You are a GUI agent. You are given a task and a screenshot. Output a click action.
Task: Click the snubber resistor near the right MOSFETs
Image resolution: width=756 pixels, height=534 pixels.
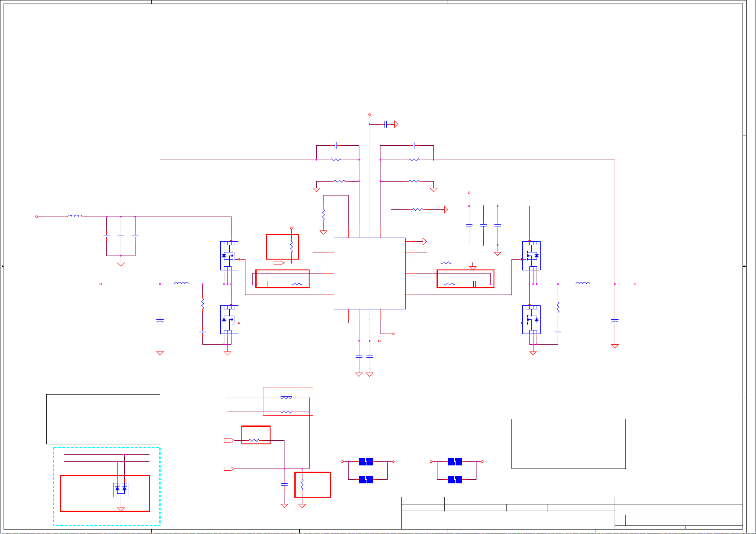point(558,307)
